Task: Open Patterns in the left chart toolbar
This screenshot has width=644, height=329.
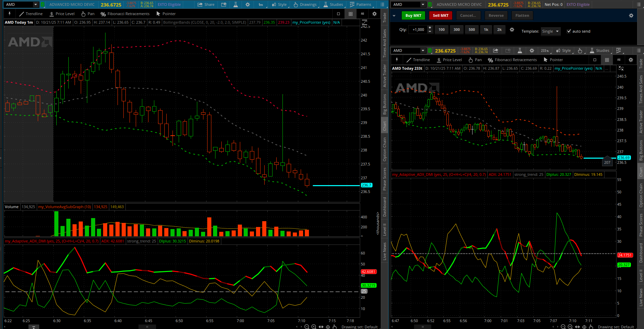Action: tap(360, 4)
